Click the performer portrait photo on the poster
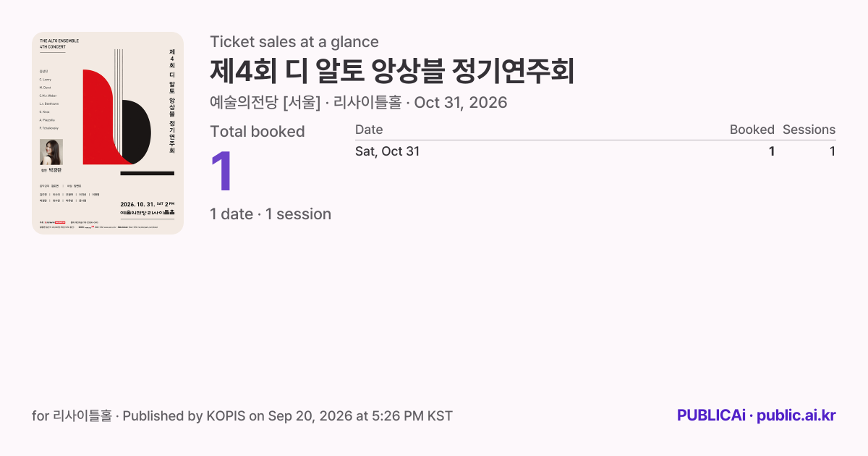Viewport: 868px width, 456px height. click(x=51, y=152)
